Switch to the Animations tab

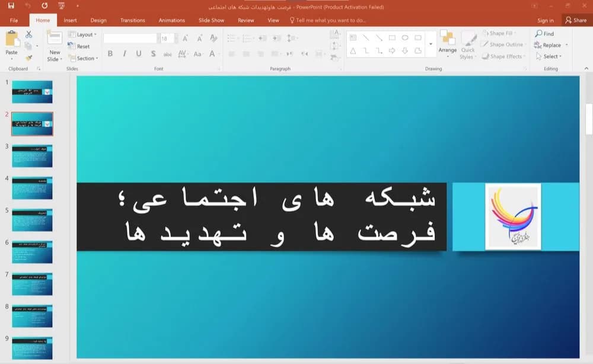172,20
